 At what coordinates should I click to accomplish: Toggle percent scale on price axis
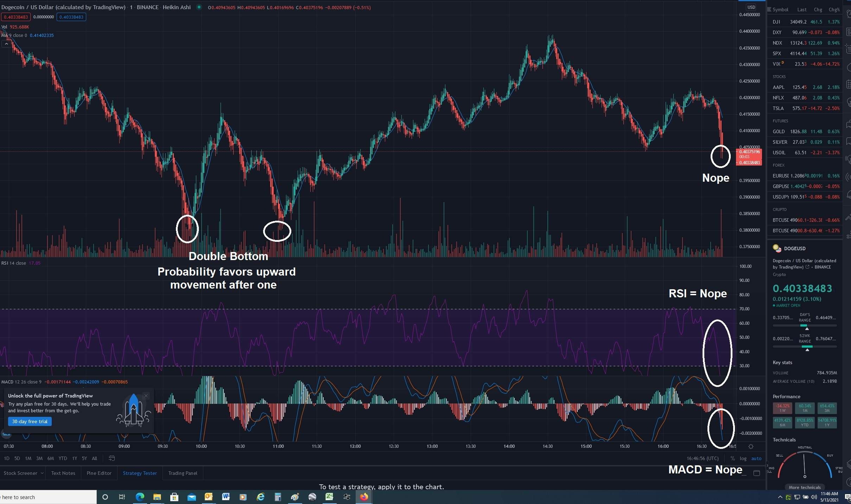pyautogui.click(x=733, y=458)
